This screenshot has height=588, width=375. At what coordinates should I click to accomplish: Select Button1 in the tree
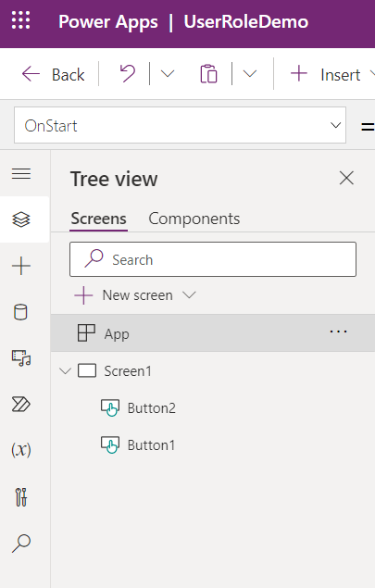[151, 445]
